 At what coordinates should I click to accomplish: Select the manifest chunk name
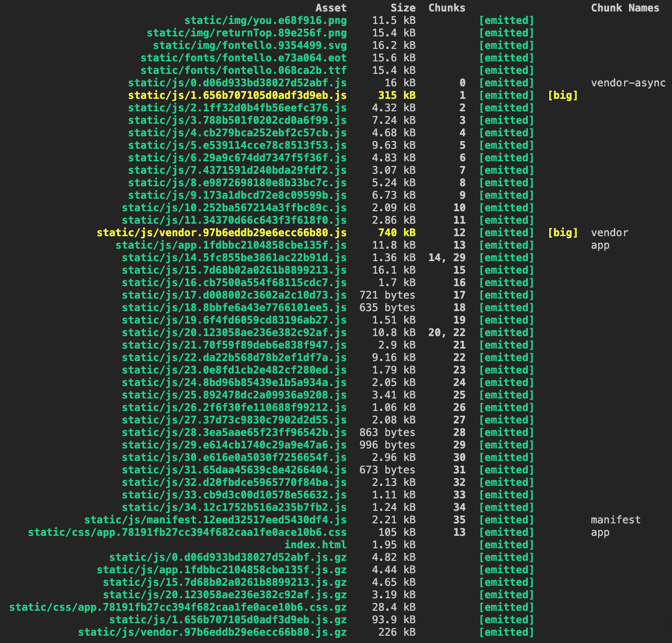[615, 520]
